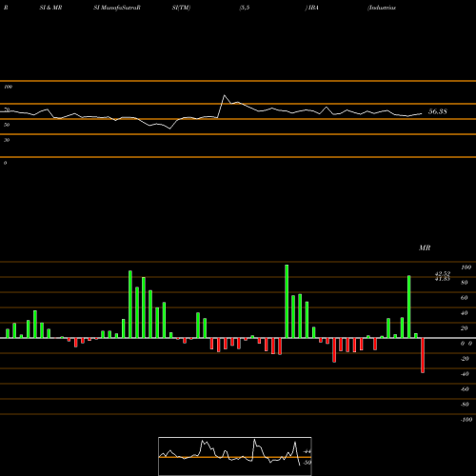The height and width of the screenshot is (476, 476).
Task: Click the last red MR histogram bar
Action: 423,355
